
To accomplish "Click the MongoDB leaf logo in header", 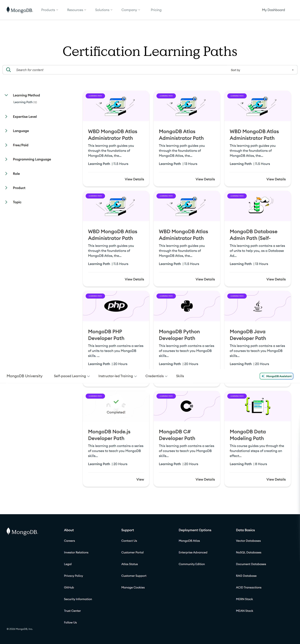I will (x=20, y=10).
